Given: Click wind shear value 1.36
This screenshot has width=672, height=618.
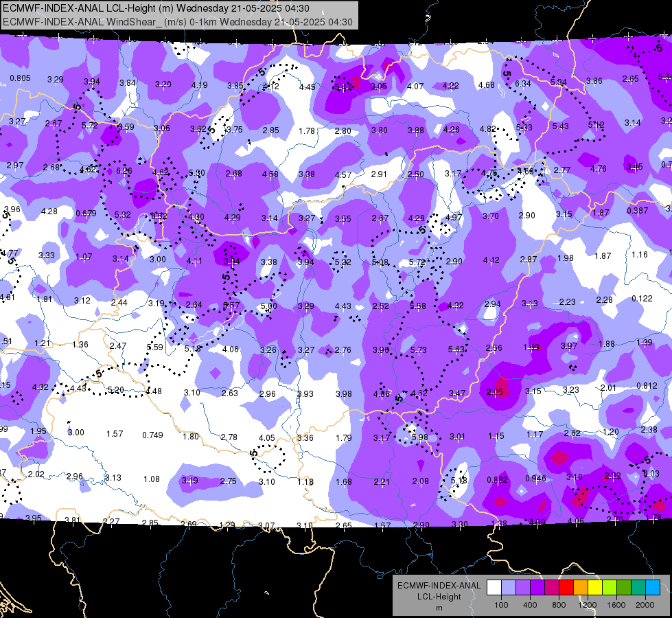Looking at the screenshot, I should tap(80, 345).
